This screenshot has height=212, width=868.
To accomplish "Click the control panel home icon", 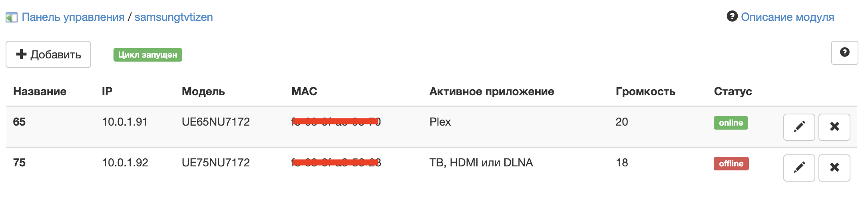I will [11, 18].
